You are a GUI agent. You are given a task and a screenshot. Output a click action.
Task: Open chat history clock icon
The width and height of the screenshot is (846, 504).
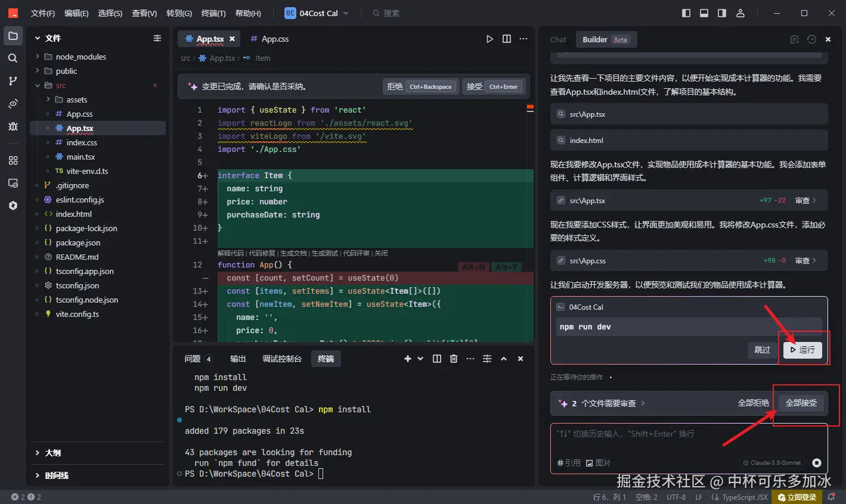click(811, 39)
